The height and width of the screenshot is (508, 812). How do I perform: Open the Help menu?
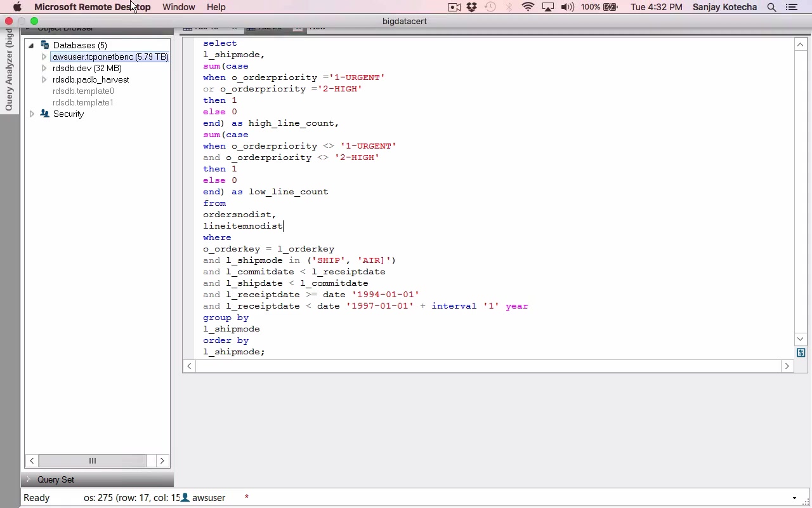[216, 7]
